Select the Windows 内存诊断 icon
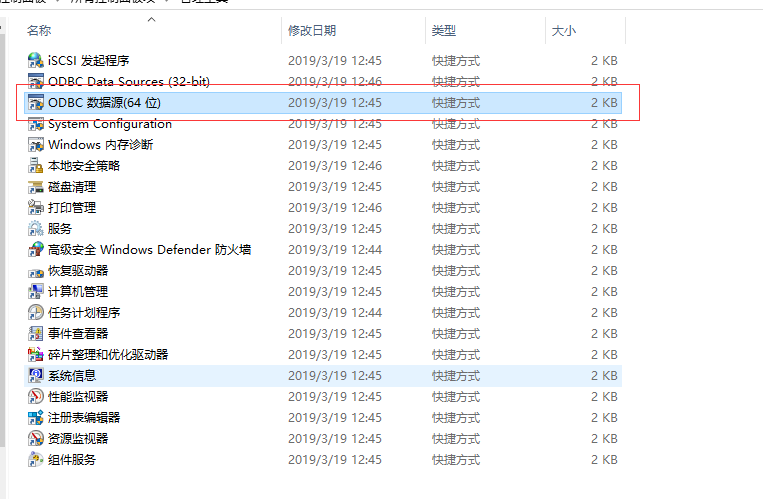The image size is (763, 499). coord(36,145)
